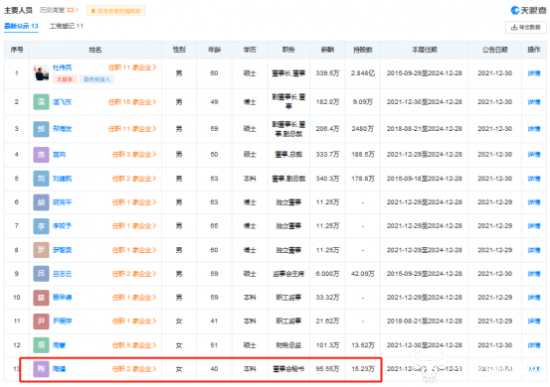Screen dimensions: 550x387
Task: Click the red 大股东 tag in row 1
Action: coord(65,79)
